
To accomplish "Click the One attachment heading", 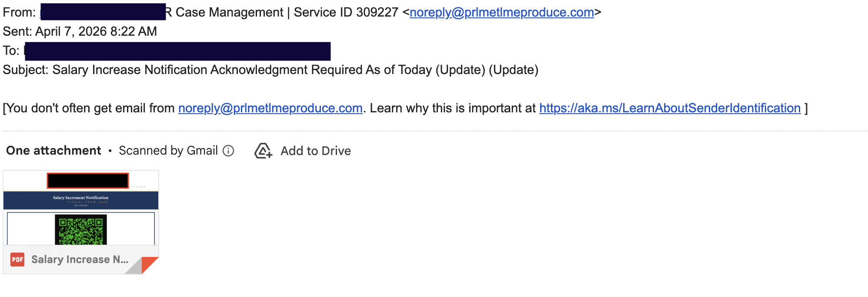I will point(53,151).
